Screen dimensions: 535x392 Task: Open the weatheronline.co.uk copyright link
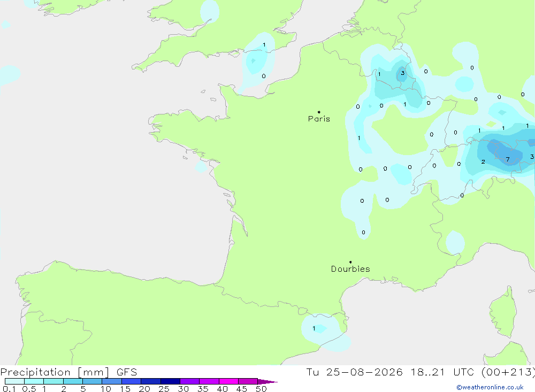(x=490, y=387)
